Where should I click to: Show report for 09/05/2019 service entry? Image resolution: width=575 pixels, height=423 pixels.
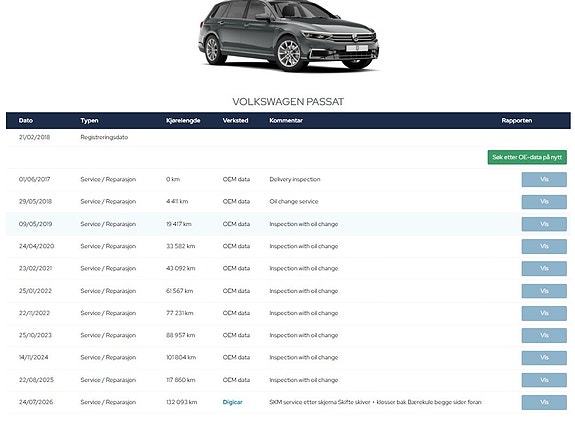[x=544, y=224]
